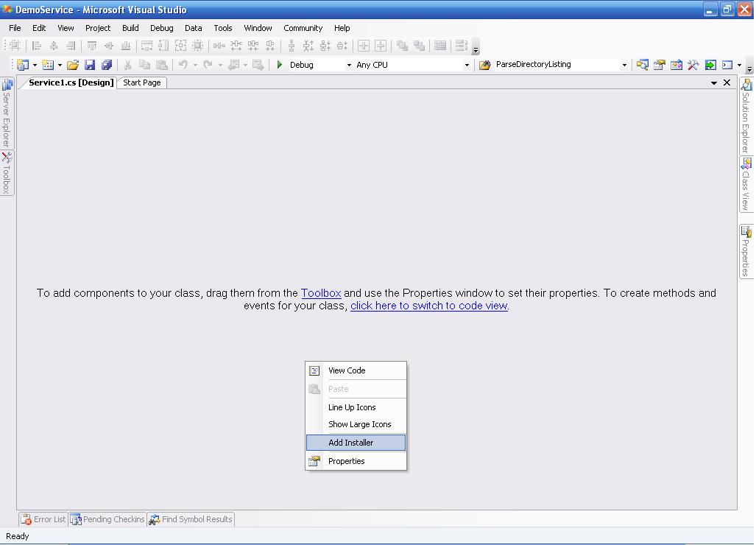Image resolution: width=756 pixels, height=545 pixels.
Task: Open the Add New Item dropdown arrow
Action: (x=60, y=65)
